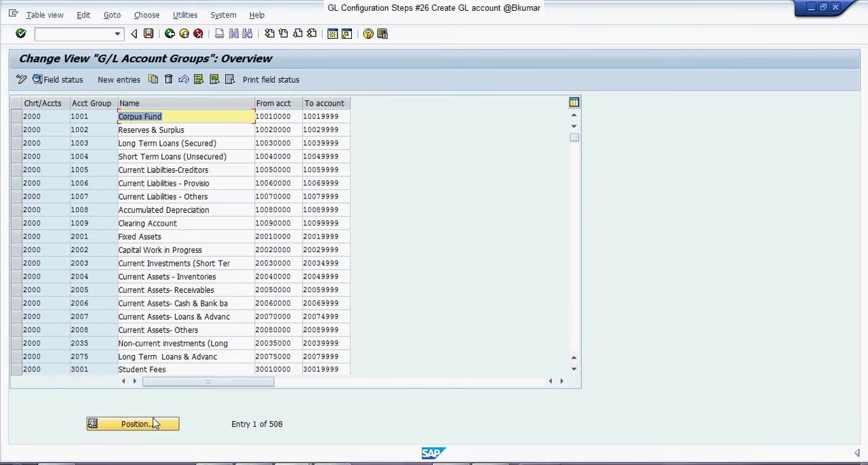Screen dimensions: 868x465
Task: Select row marker for Long Term Loans (Secured)
Action: point(16,143)
